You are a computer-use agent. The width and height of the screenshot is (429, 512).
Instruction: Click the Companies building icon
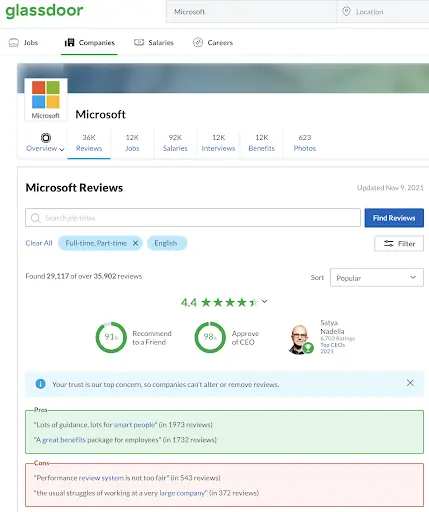69,42
